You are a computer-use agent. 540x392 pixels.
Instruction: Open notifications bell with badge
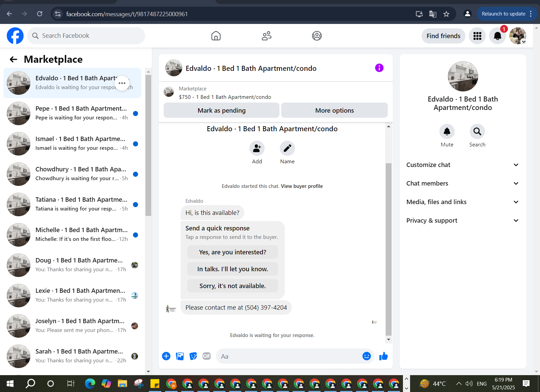click(497, 36)
